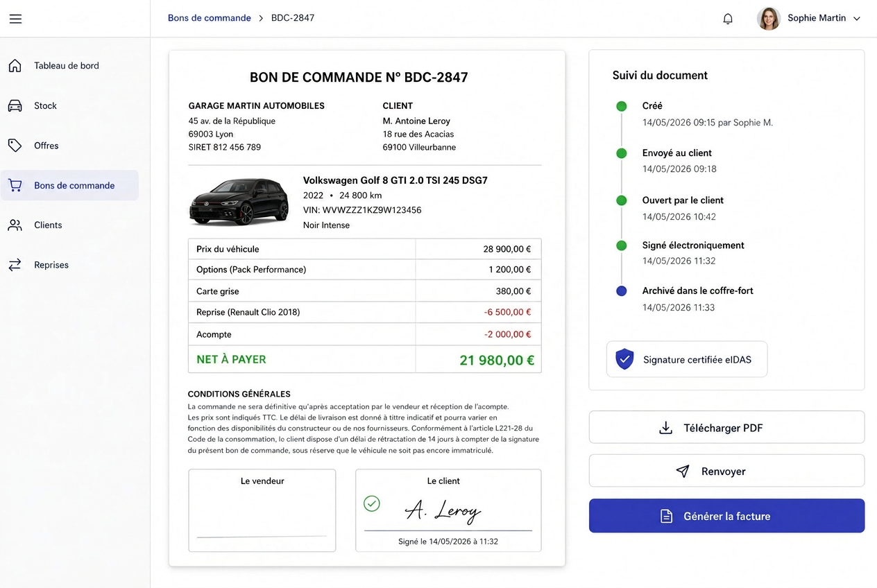Click Signature certifiée eIDAS badge
Image resolution: width=877 pixels, height=588 pixels.
tap(687, 359)
